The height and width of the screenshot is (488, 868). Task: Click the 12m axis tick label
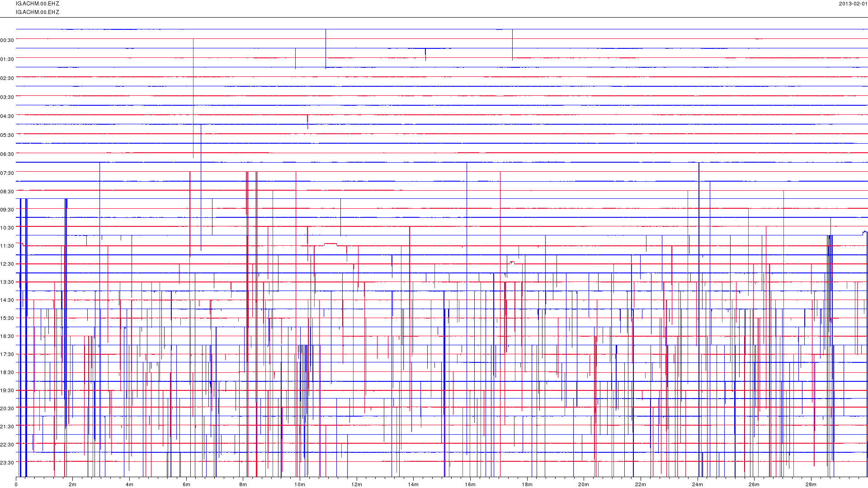357,485
